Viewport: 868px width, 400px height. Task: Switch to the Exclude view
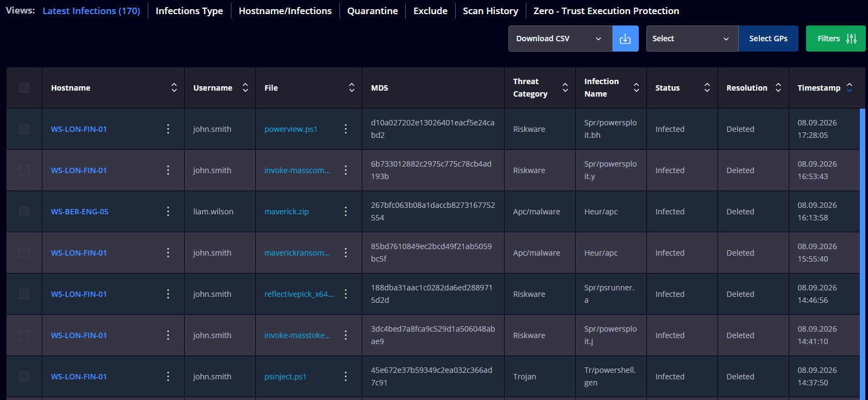430,11
